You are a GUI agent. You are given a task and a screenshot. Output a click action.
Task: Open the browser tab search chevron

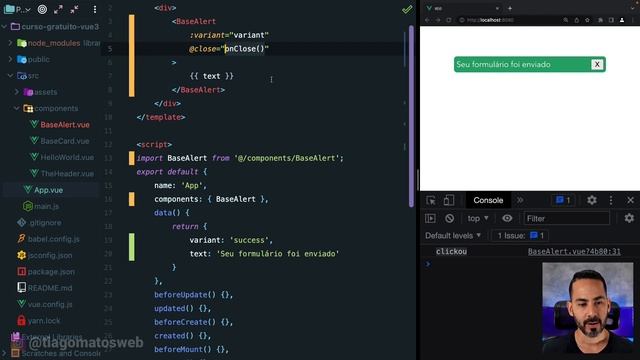point(633,8)
